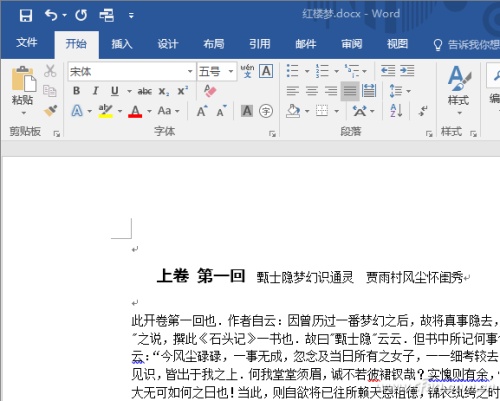Center align text

click(x=312, y=91)
